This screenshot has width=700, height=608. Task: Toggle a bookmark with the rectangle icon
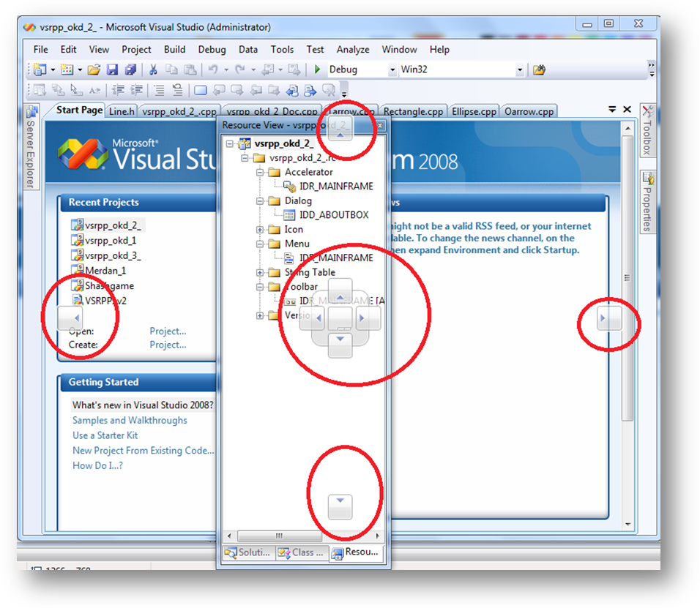201,91
